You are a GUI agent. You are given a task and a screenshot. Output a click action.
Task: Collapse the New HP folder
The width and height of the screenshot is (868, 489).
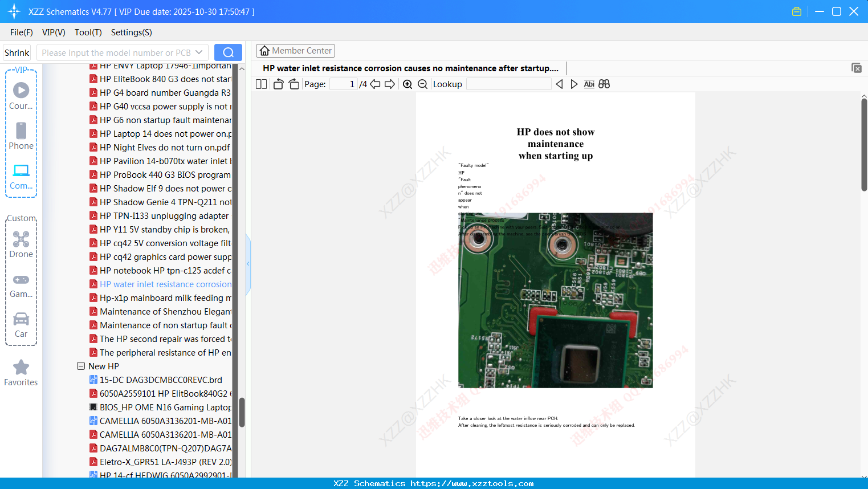(x=81, y=366)
